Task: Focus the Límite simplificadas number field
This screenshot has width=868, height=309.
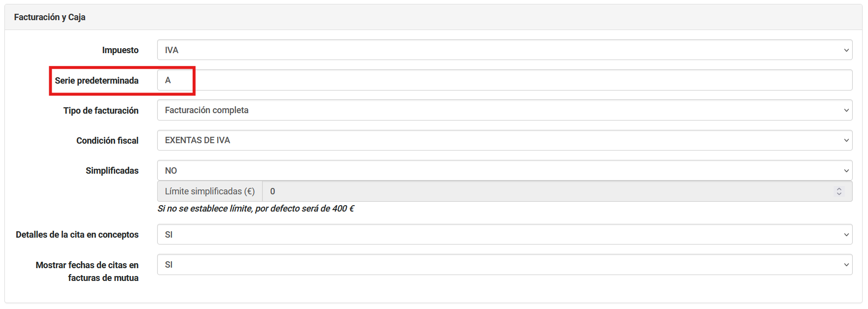Action: (547, 191)
